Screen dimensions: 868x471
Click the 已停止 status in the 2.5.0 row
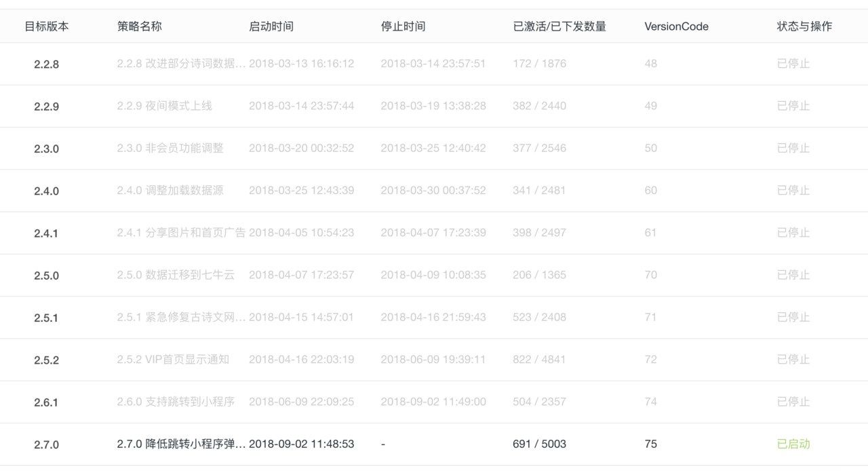coord(793,275)
